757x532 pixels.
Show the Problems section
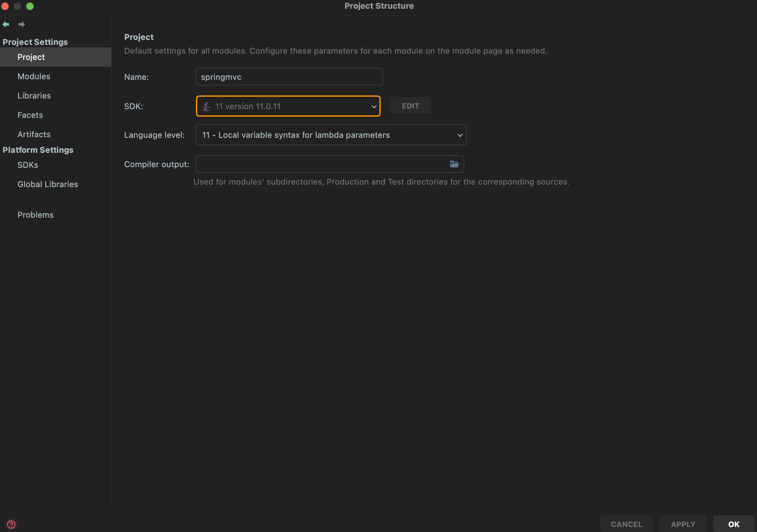coord(35,215)
